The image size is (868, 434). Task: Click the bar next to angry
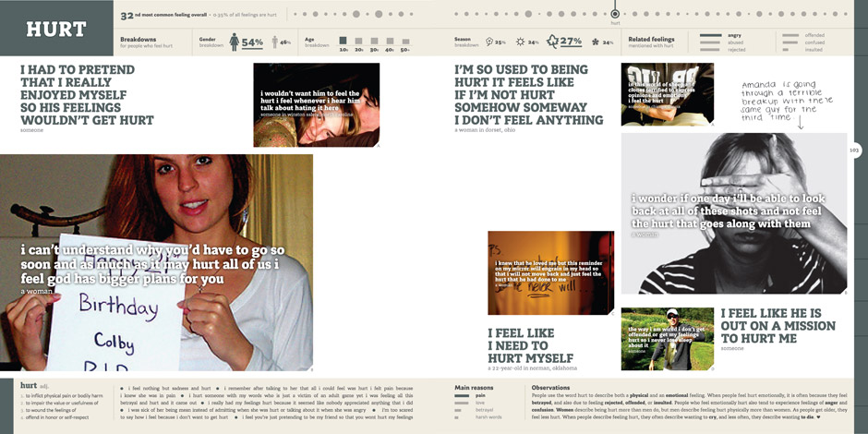[x=711, y=35]
